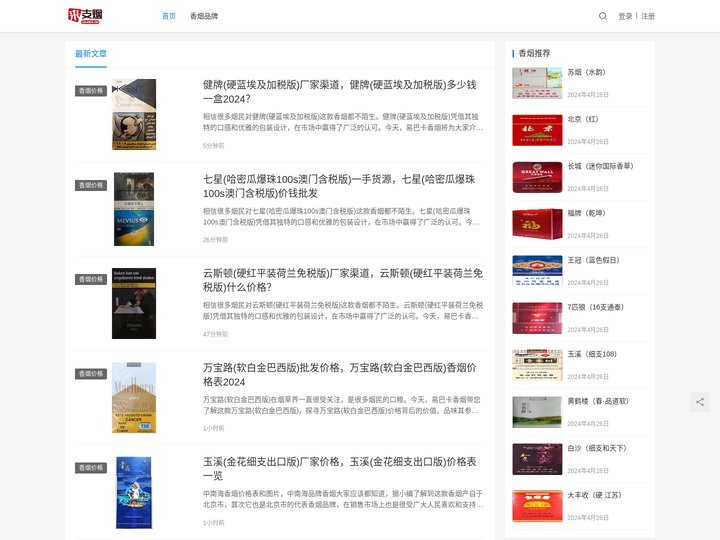Viewport: 720px width, 540px height.
Task: Click the 万宝路 article summary paragraph
Action: (342, 405)
